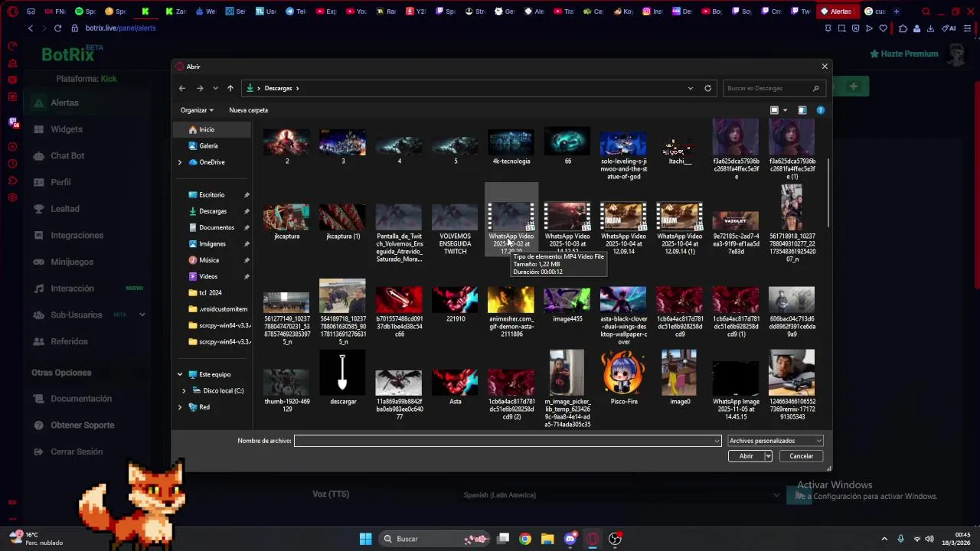Reload the botrix.live browser page
The height and width of the screenshot is (551, 980).
[57, 28]
